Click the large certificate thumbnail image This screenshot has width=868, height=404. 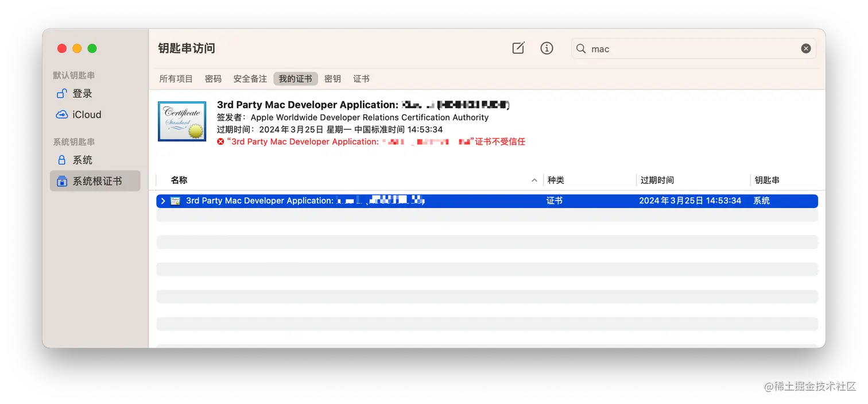pos(182,121)
